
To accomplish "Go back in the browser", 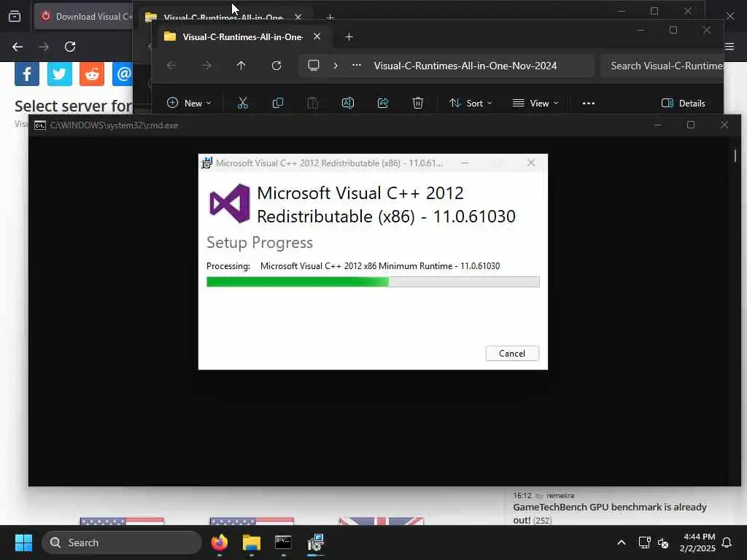I will (x=18, y=47).
